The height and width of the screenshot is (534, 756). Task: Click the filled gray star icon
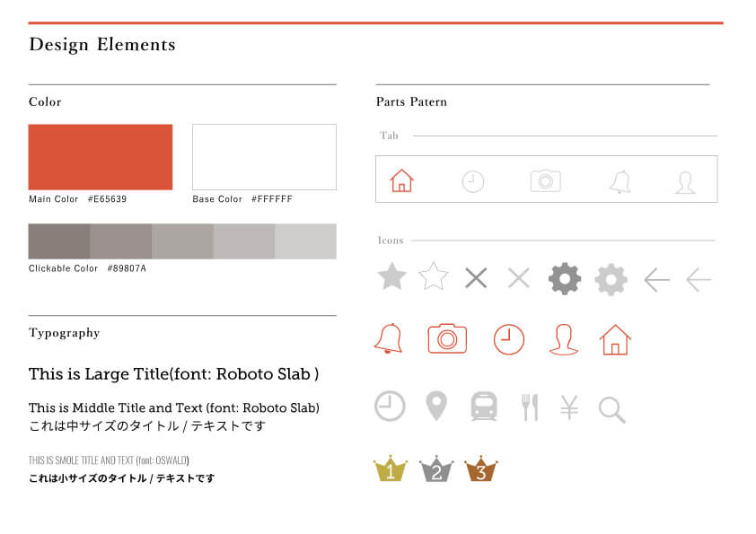pyautogui.click(x=391, y=276)
